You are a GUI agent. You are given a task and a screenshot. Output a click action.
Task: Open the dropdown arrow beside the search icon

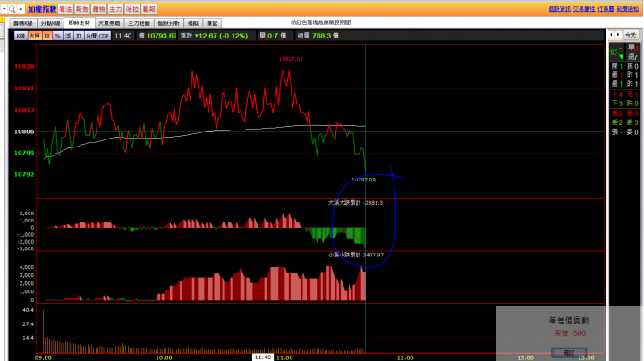tap(4, 9)
